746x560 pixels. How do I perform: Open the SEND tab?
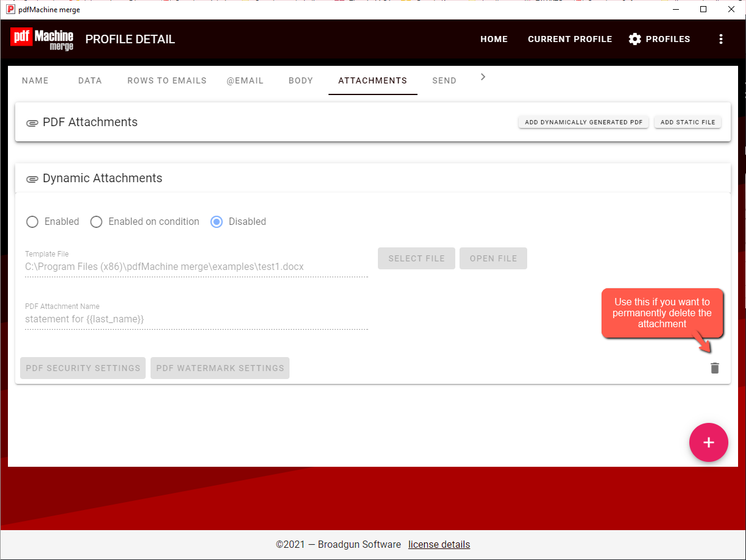pos(444,80)
